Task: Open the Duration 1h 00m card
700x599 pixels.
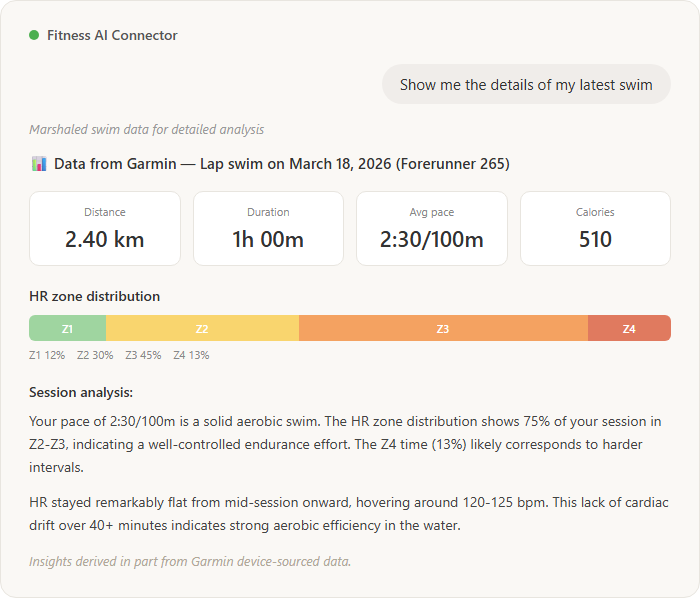Action: (x=268, y=229)
